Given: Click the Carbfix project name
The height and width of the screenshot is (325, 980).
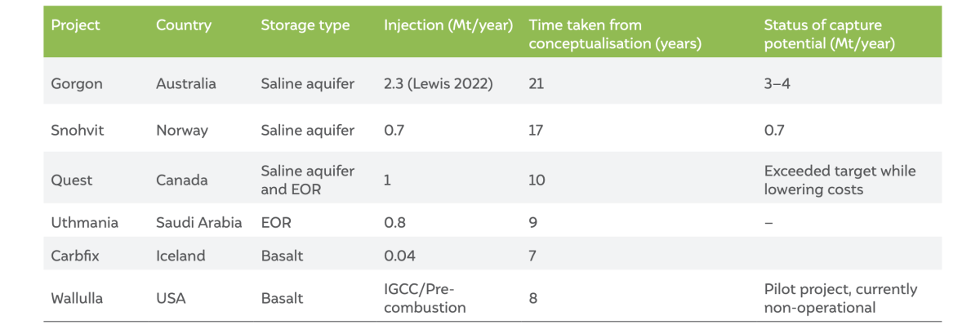Looking at the screenshot, I should (75, 256).
